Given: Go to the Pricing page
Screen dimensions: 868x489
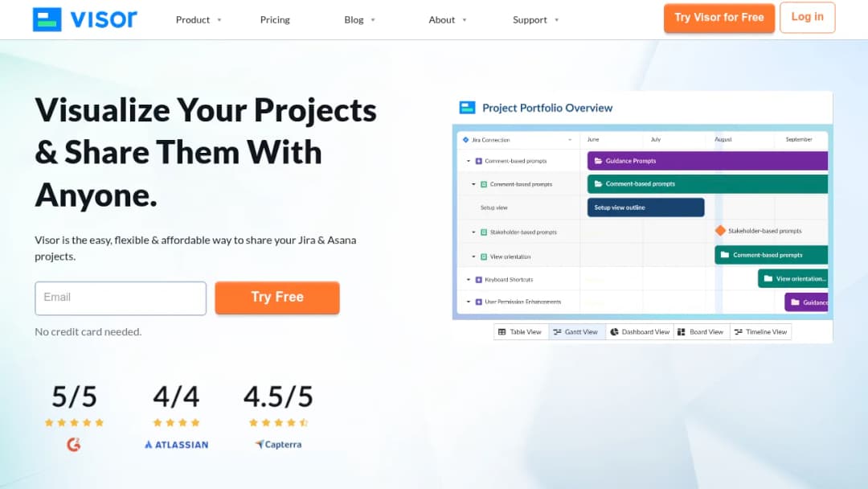Looking at the screenshot, I should [275, 20].
